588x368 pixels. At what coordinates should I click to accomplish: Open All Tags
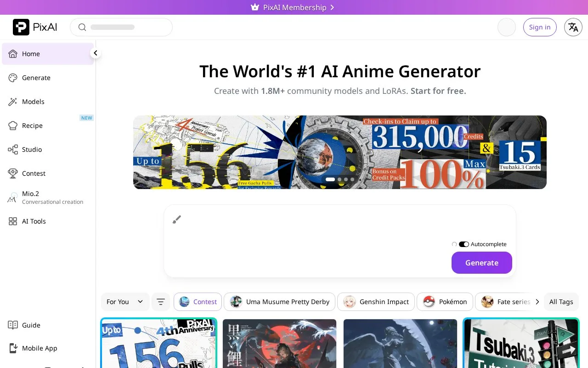point(561,302)
